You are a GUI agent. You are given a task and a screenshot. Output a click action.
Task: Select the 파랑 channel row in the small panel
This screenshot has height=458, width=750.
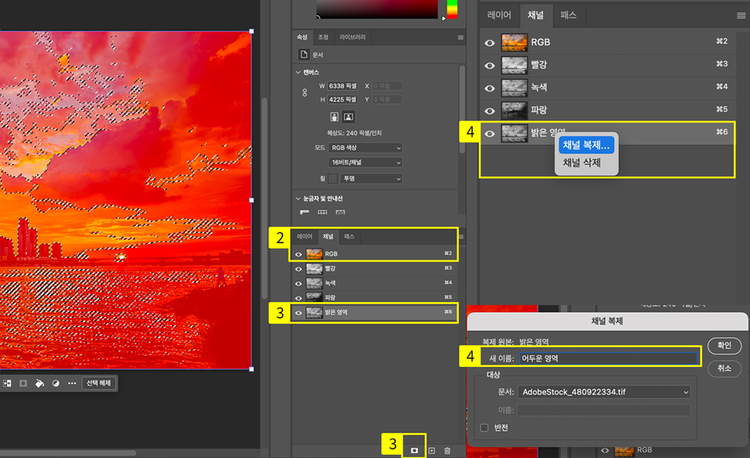(x=375, y=297)
